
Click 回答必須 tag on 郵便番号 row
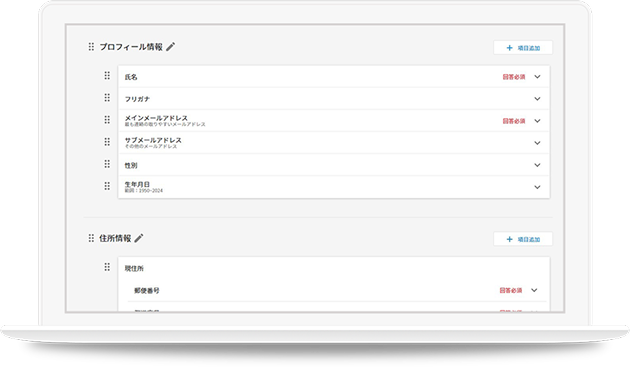511,290
